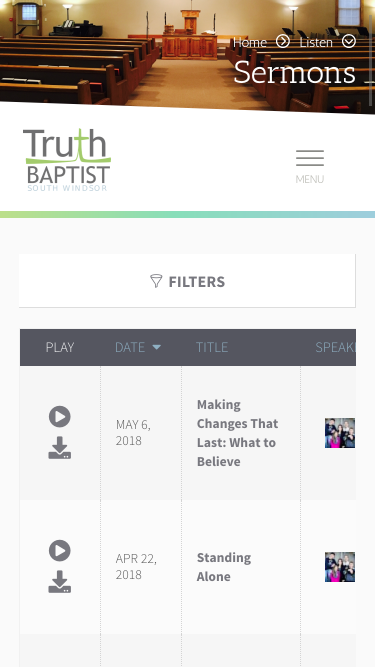Expand the Listen breadcrumb chevron
375x667 pixels.
(349, 41)
